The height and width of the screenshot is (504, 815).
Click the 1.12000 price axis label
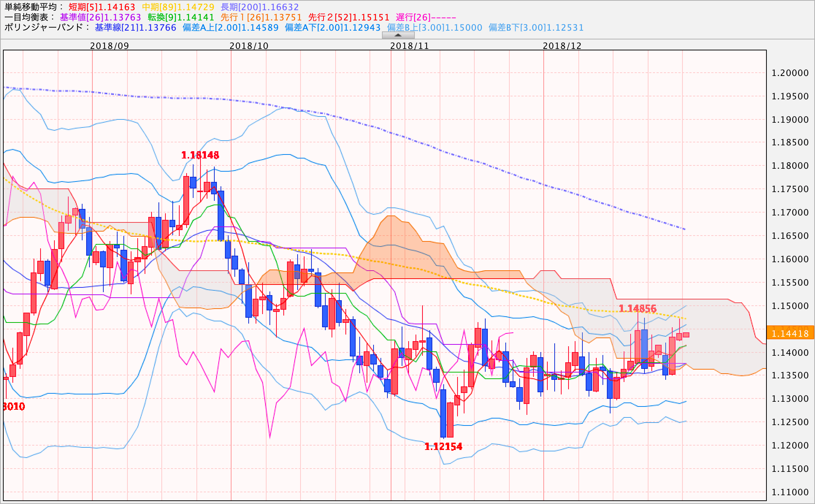[x=790, y=446]
